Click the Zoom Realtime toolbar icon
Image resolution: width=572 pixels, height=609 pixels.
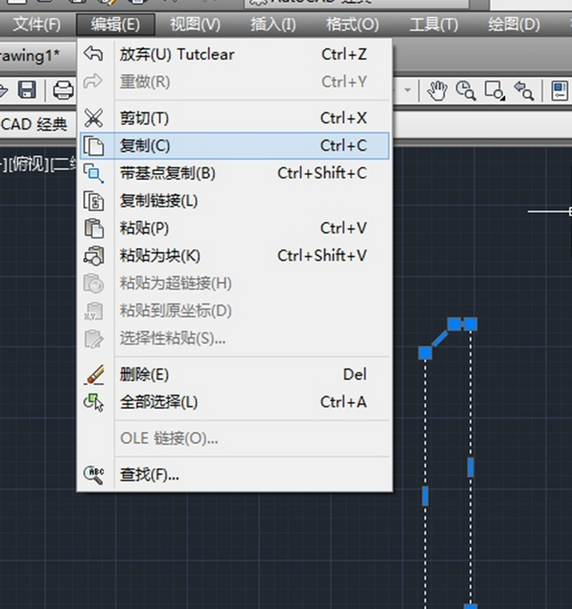coord(466,91)
